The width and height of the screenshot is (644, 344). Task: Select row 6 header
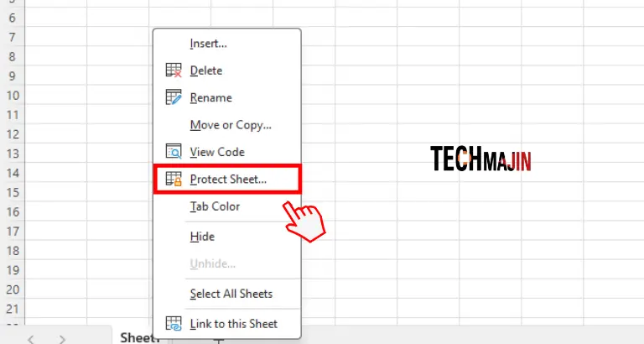click(x=13, y=18)
